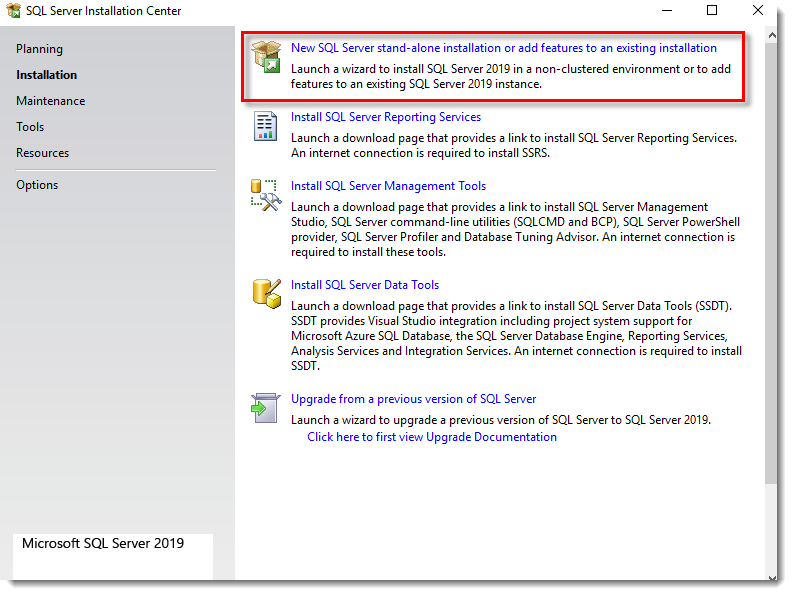The image size is (792, 595).
Task: Click the scrollbar up arrow
Action: (x=771, y=35)
